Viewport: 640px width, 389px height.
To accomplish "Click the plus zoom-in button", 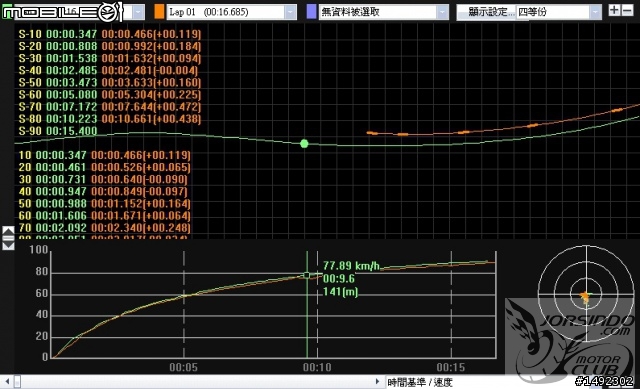I will point(613,10).
